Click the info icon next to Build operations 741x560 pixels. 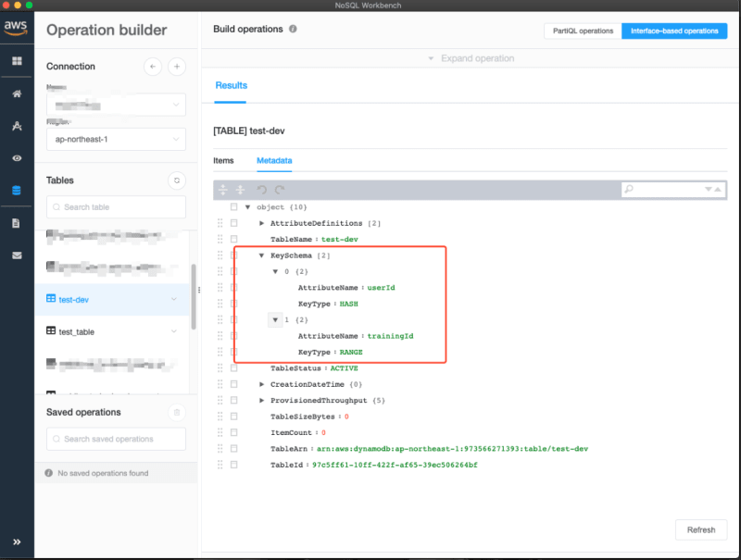[293, 29]
